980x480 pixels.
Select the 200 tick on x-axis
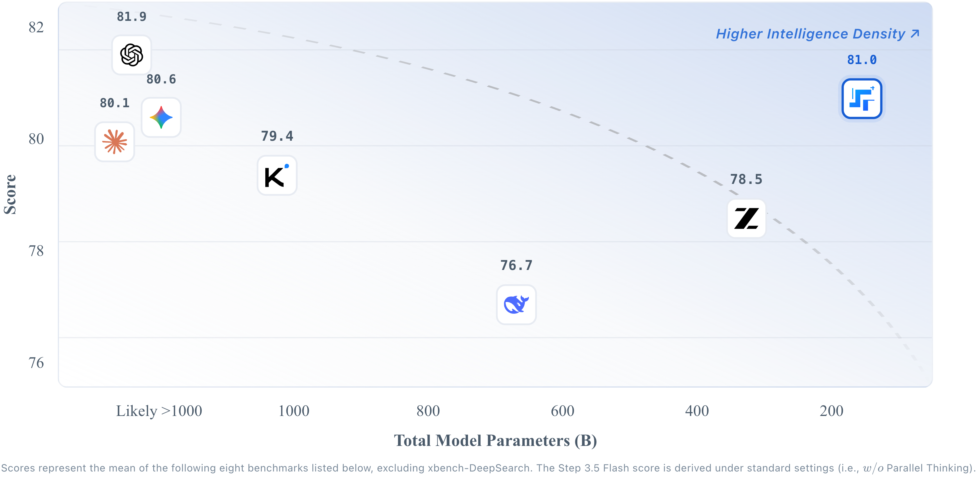[x=831, y=411]
